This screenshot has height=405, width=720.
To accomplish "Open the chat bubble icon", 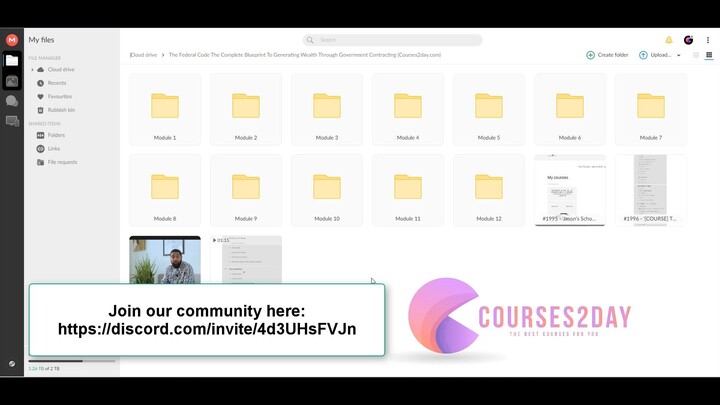I will coord(12,101).
